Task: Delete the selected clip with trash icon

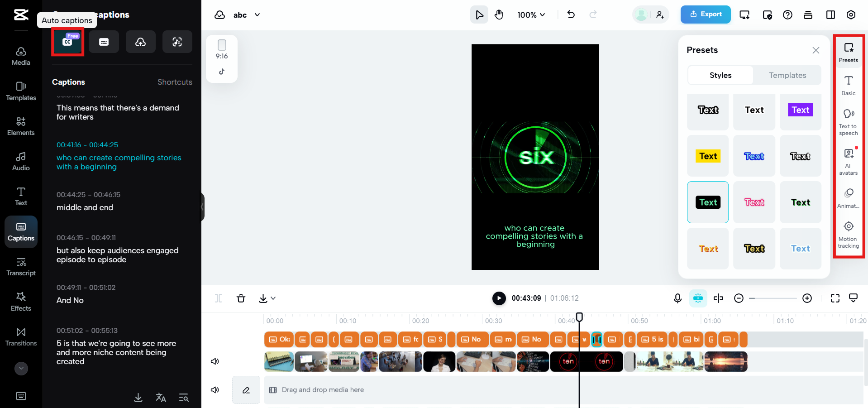Action: 241,298
